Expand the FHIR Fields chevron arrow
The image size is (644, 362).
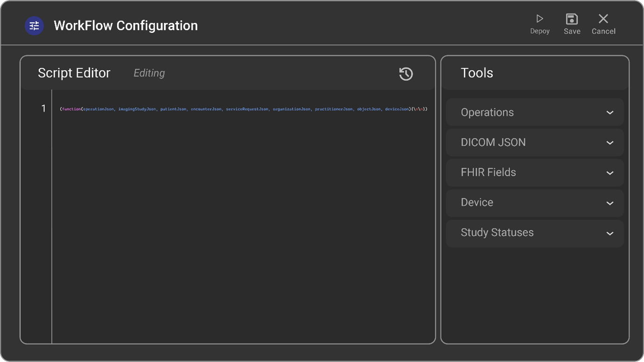pos(609,173)
